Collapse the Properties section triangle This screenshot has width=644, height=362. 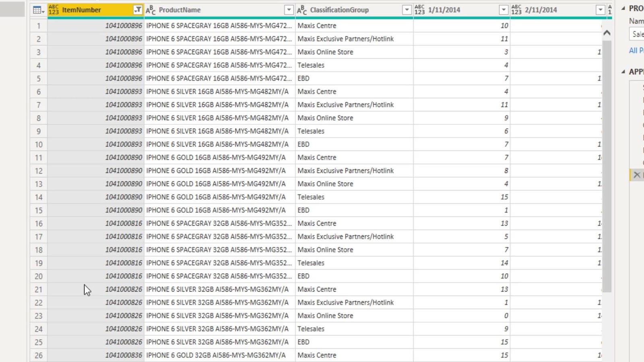[623, 8]
